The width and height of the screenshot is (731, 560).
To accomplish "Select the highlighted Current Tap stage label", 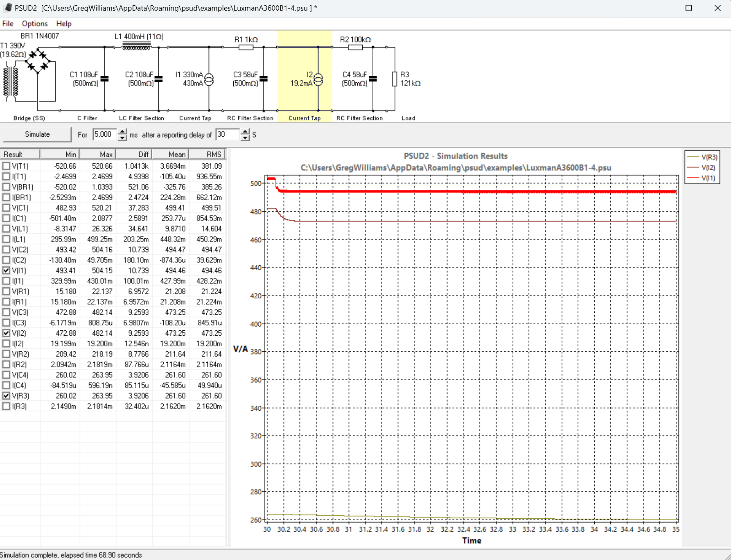I will pyautogui.click(x=305, y=118).
